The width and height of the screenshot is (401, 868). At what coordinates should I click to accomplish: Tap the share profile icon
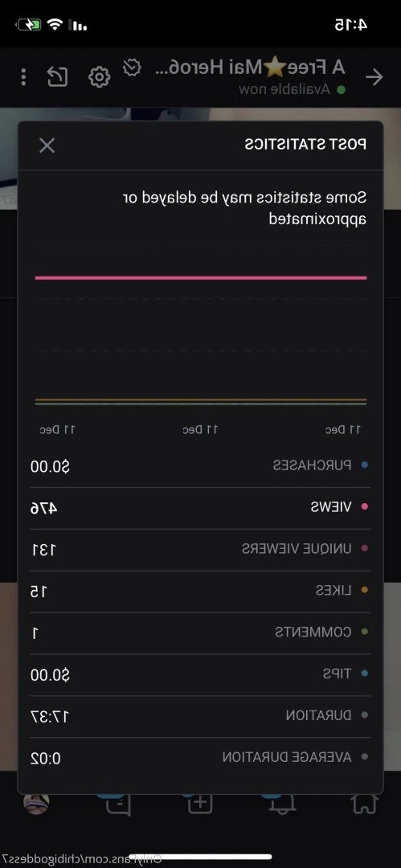click(x=57, y=77)
